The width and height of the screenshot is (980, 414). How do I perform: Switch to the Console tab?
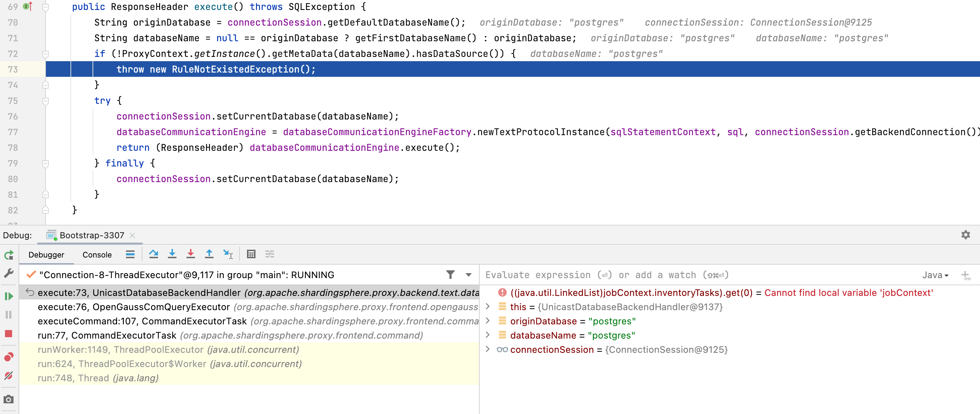tap(97, 255)
